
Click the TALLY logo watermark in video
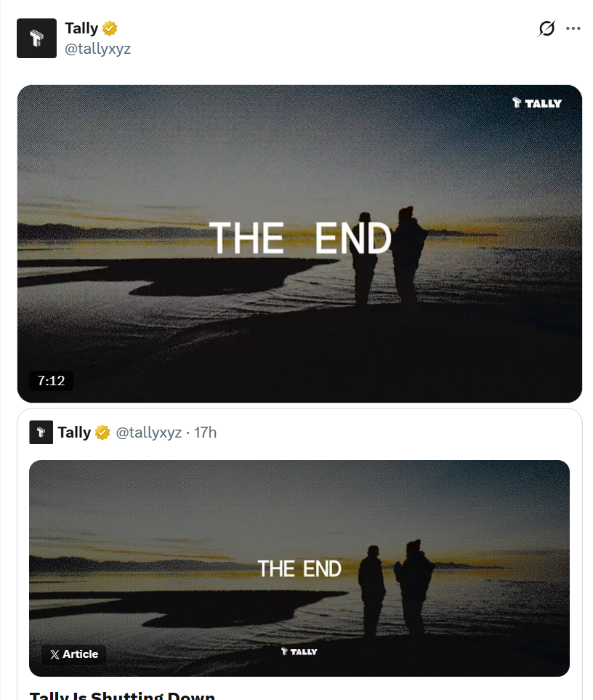click(537, 103)
